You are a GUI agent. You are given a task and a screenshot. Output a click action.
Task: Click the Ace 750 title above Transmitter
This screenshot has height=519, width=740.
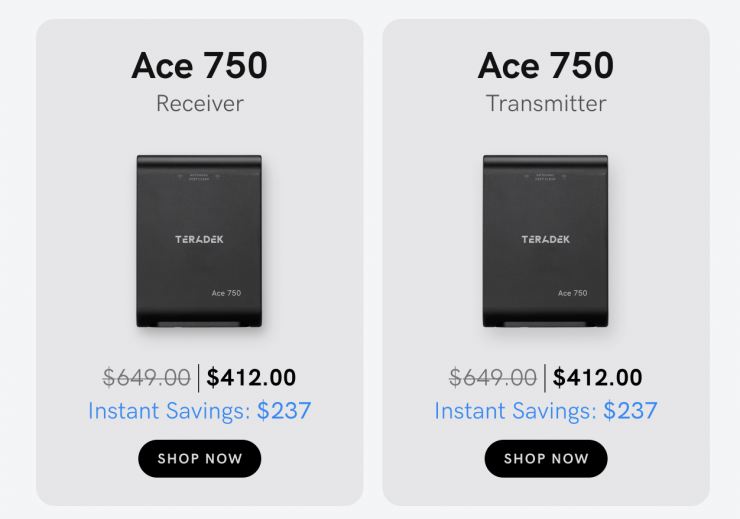[546, 66]
